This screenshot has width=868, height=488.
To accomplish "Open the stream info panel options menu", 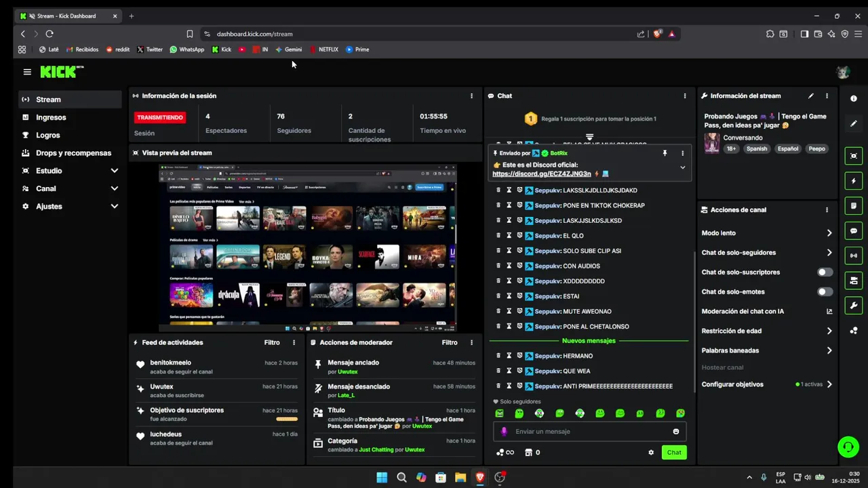I will (827, 96).
